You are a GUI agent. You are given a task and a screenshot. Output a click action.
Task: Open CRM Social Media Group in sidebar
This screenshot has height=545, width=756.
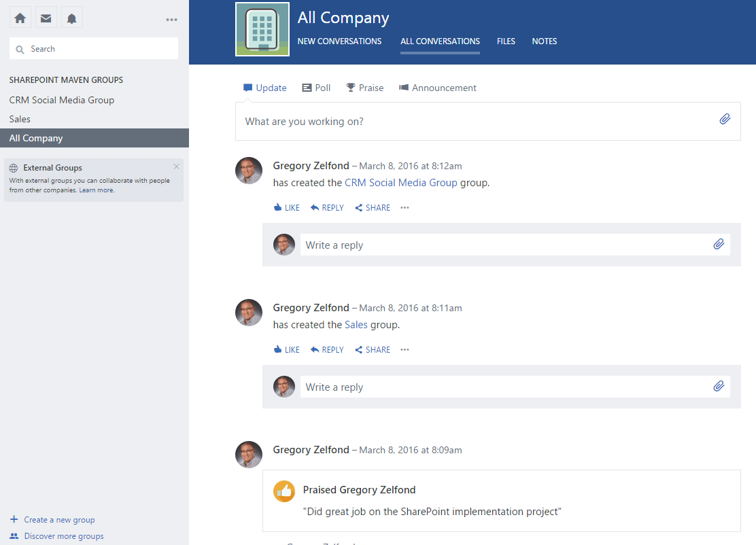[62, 100]
